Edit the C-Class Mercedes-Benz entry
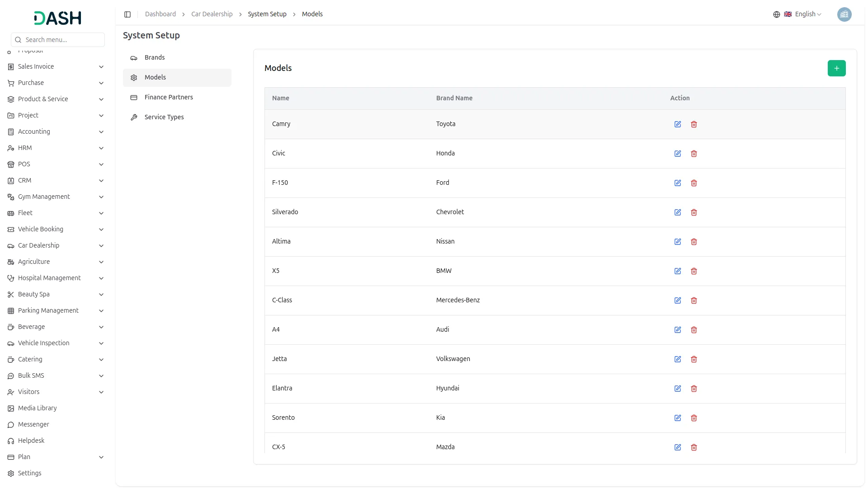This screenshot has width=868, height=488. [x=678, y=300]
